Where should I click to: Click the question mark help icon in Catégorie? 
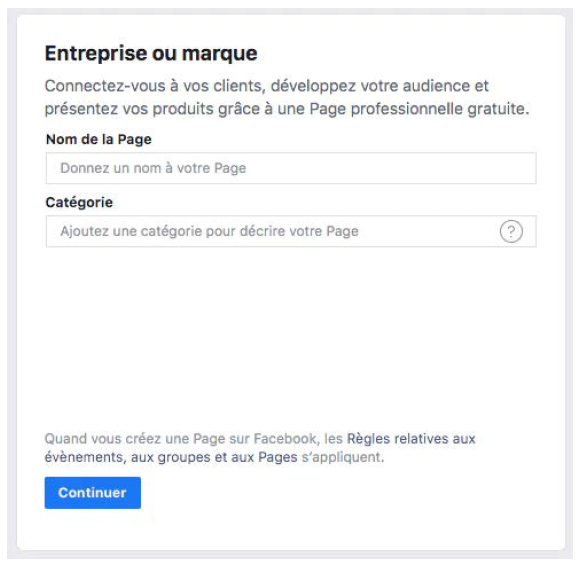coord(511,231)
